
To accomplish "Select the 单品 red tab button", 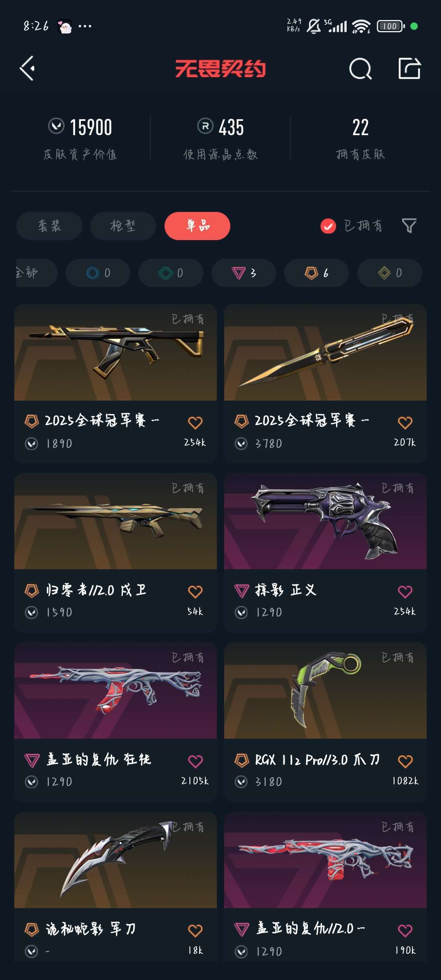I will tap(197, 226).
